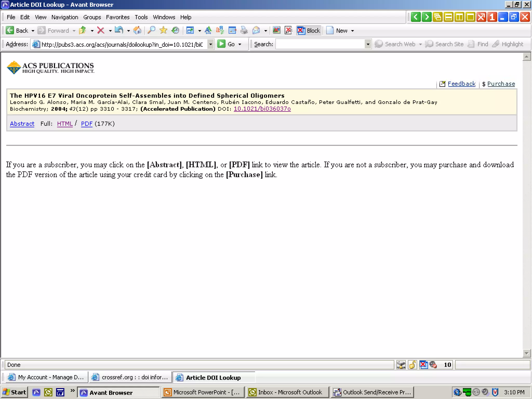This screenshot has width=532, height=399.
Task: Expand the Address bar URL dropdown
Action: click(211, 44)
